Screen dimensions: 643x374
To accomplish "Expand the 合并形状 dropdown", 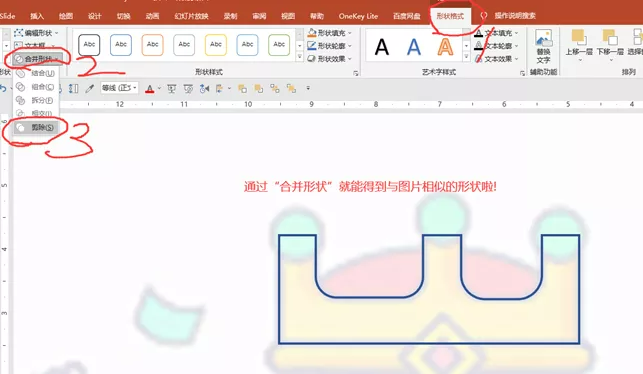I will (x=37, y=59).
